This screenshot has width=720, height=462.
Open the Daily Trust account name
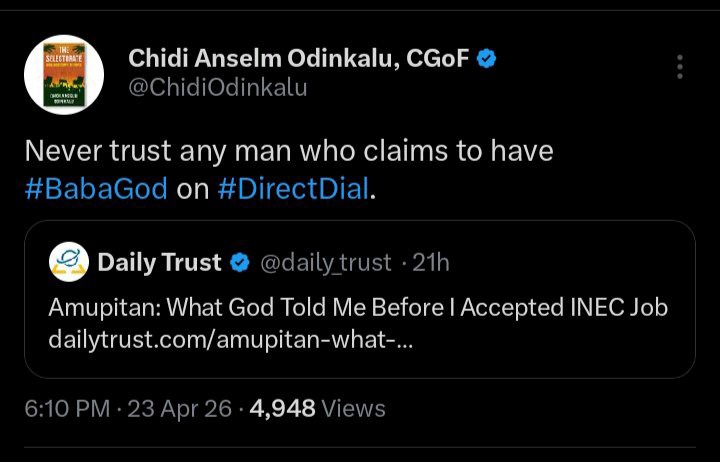[159, 263]
